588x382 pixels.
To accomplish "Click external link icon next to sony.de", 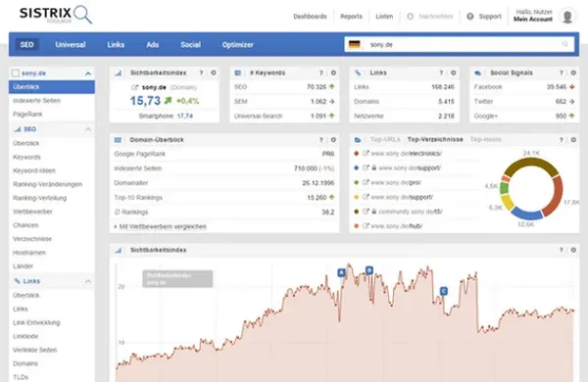I will click(134, 87).
